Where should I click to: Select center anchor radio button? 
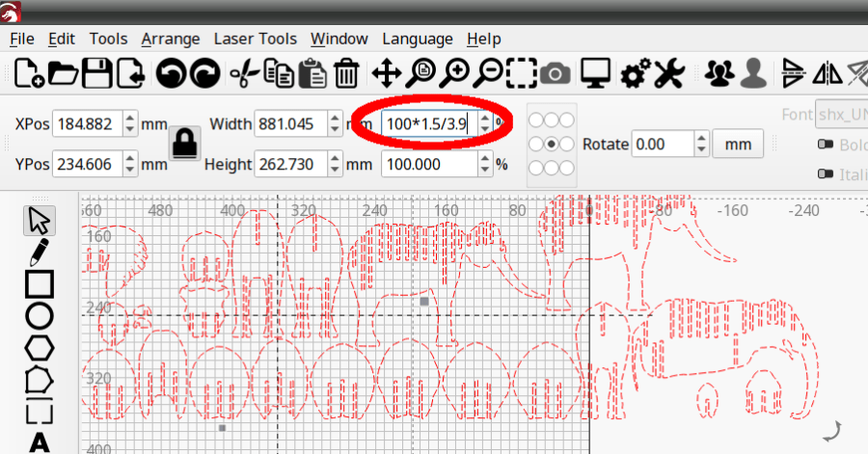point(552,145)
